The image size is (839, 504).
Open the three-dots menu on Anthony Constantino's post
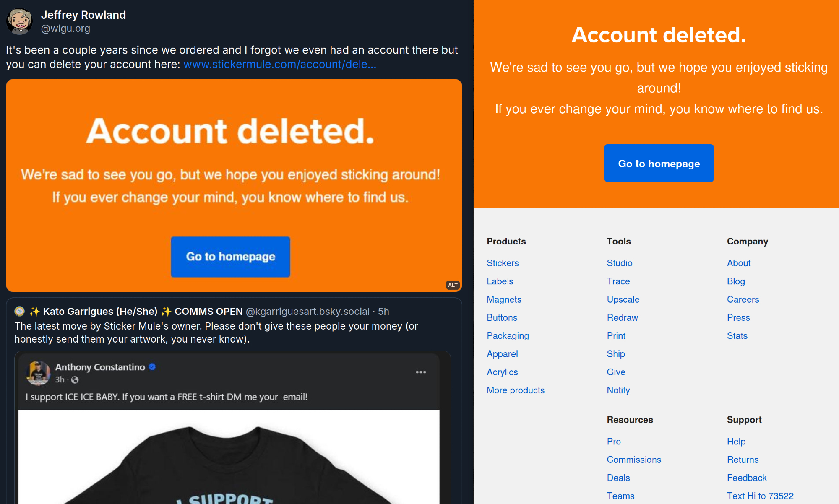coord(421,372)
